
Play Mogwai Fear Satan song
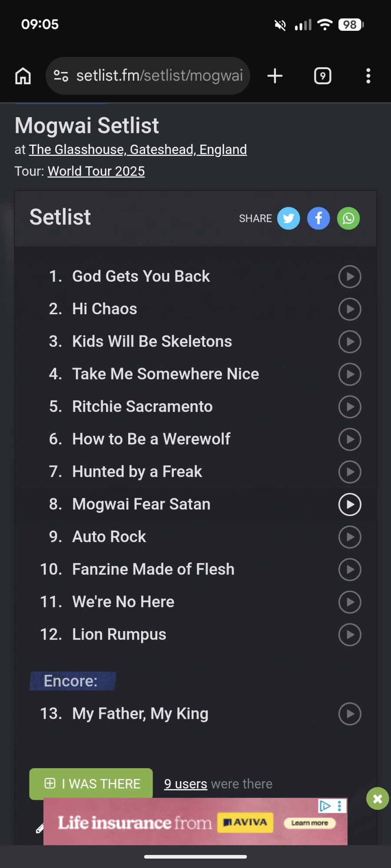click(x=350, y=504)
